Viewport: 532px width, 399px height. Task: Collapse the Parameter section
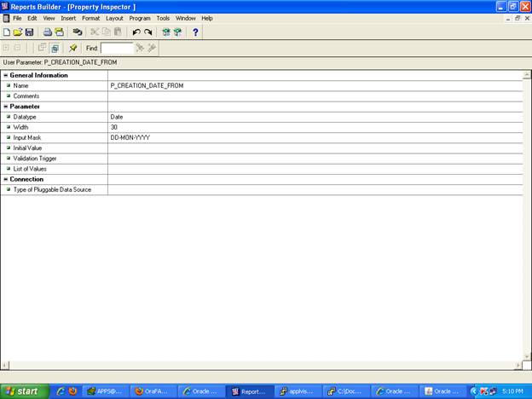click(6, 107)
